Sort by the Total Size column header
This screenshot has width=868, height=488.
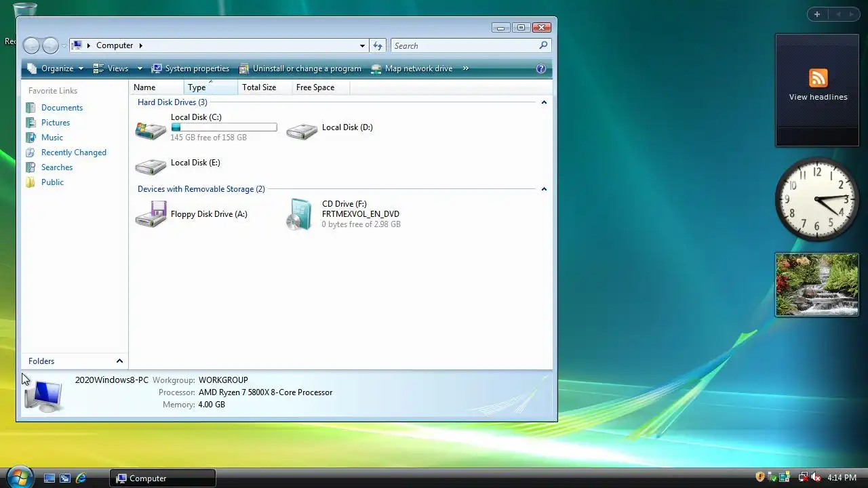pyautogui.click(x=265, y=87)
